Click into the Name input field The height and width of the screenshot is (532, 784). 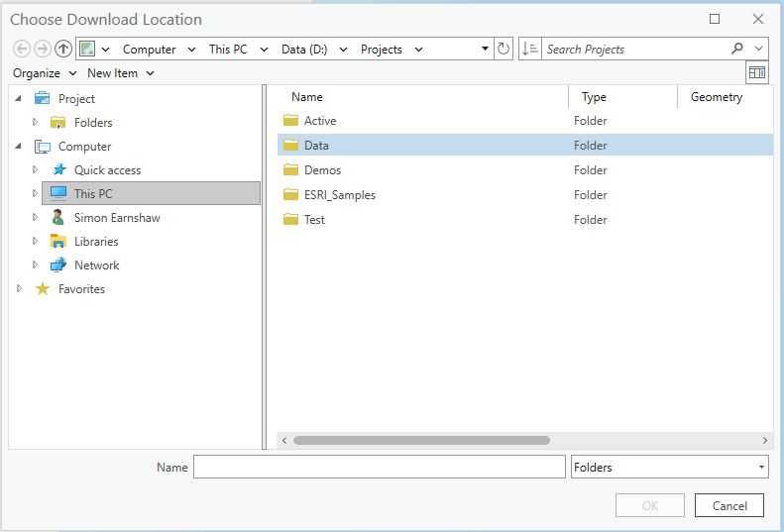coord(380,467)
